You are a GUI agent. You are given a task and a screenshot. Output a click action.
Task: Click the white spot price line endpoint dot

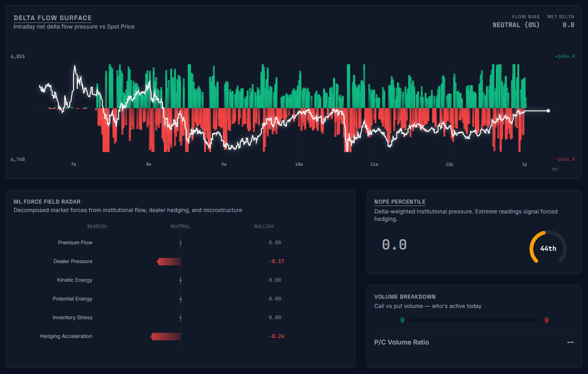pyautogui.click(x=547, y=111)
